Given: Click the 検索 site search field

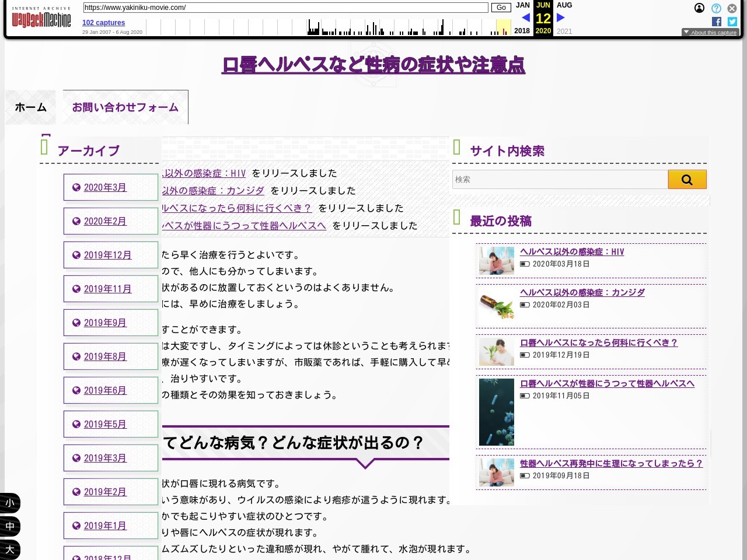Looking at the screenshot, I should pos(560,180).
